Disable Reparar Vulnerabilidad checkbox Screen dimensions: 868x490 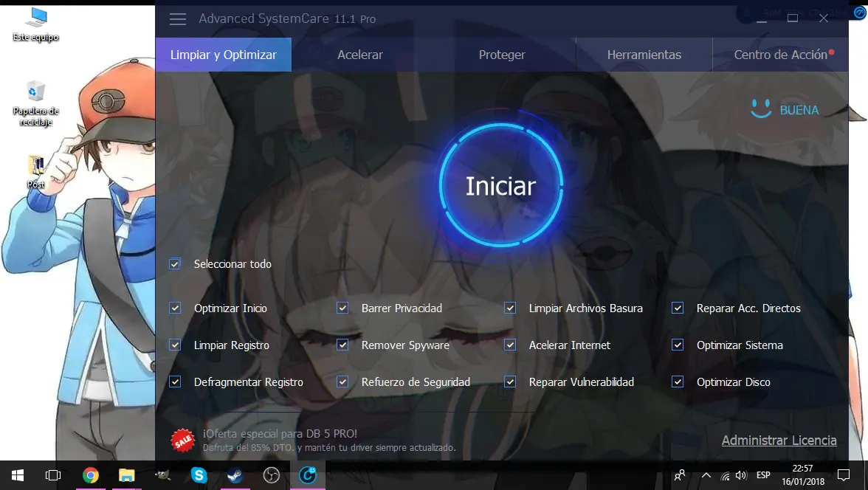coord(510,382)
